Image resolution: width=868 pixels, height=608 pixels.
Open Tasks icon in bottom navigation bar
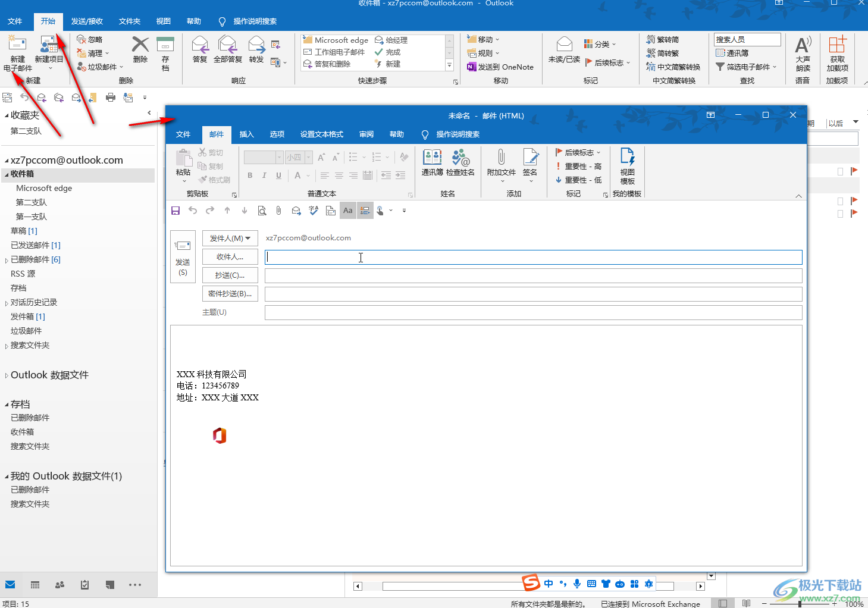[x=84, y=585]
